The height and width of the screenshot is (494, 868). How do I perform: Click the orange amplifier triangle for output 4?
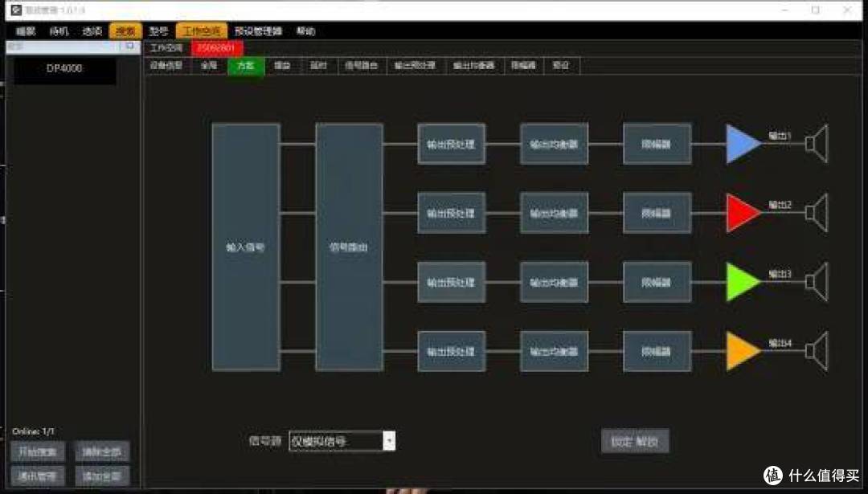coord(743,351)
